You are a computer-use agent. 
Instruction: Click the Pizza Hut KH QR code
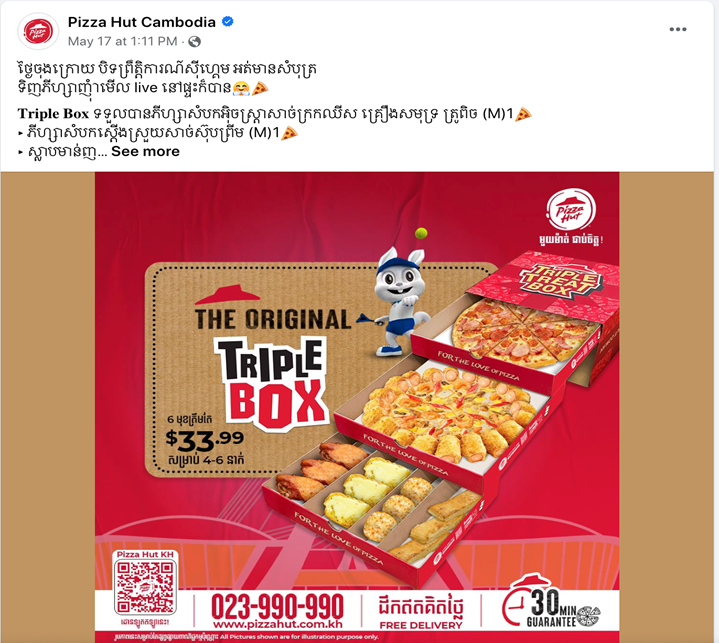pyautogui.click(x=145, y=587)
